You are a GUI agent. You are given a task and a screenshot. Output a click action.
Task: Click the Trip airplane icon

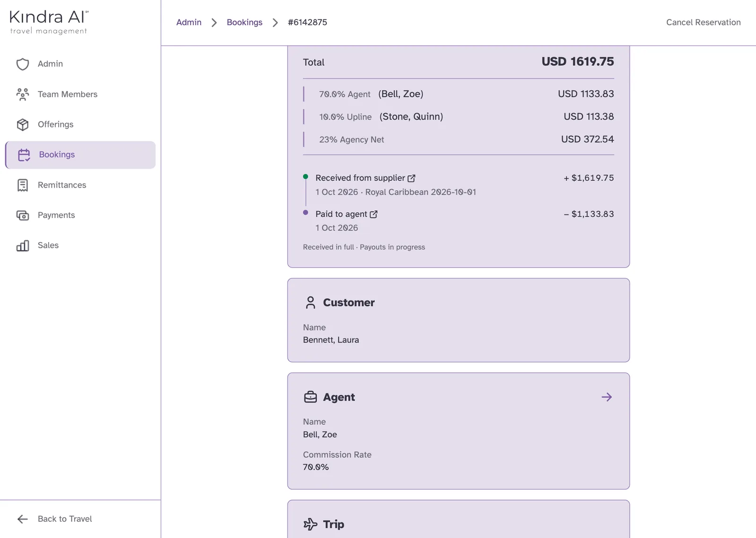[310, 524]
